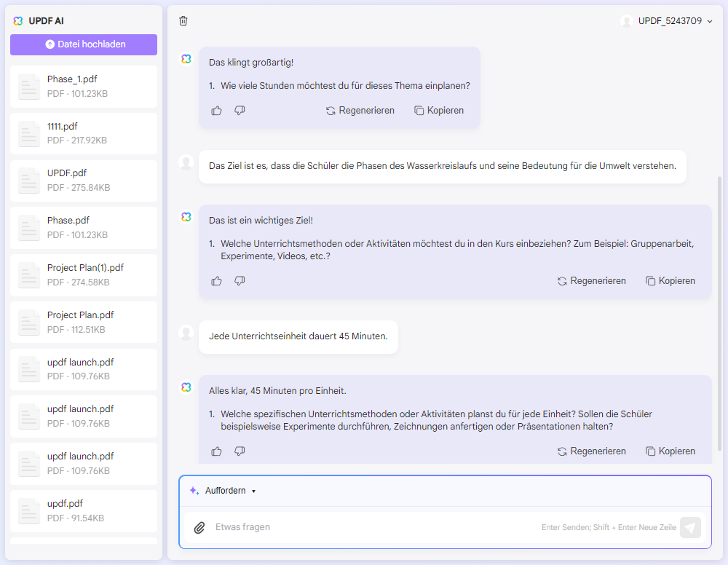Regenerate the 'Das klingt großartig!' reply

point(360,111)
